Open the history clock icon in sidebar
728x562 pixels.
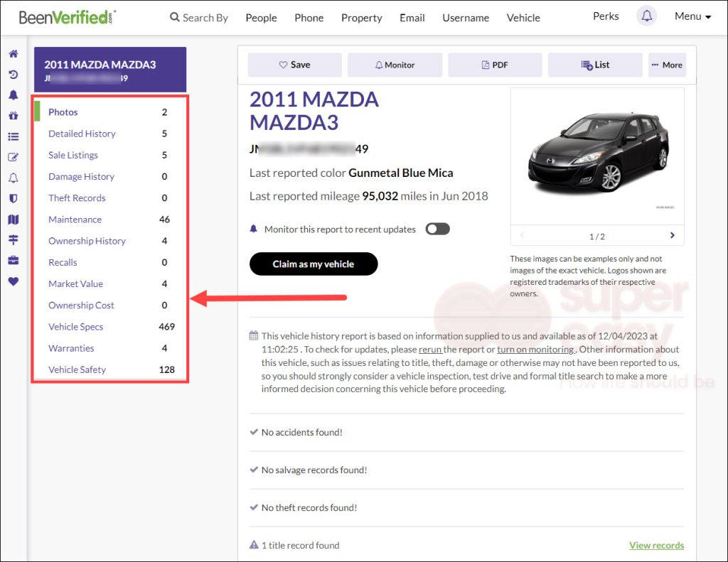(14, 75)
